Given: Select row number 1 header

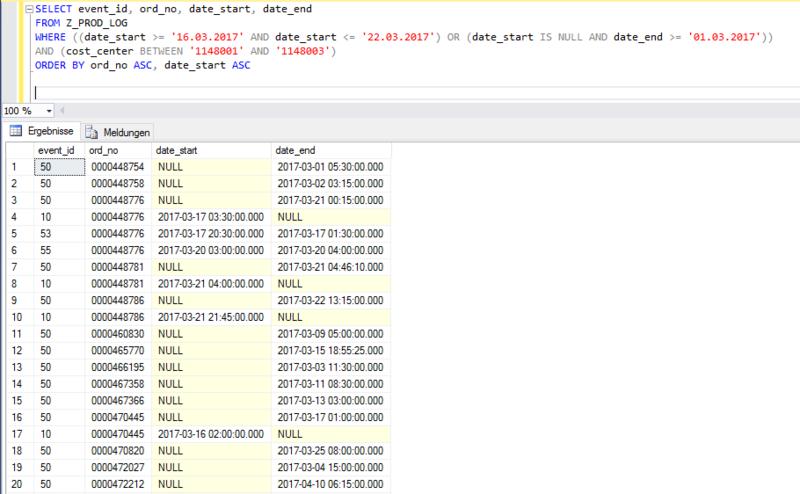Looking at the screenshot, I should point(16,165).
